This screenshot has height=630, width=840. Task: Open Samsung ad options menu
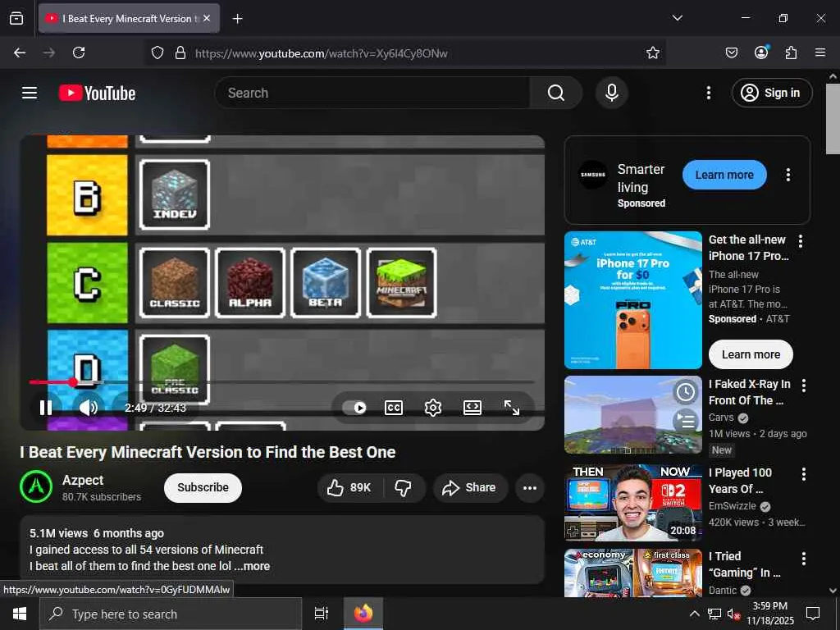pos(788,175)
